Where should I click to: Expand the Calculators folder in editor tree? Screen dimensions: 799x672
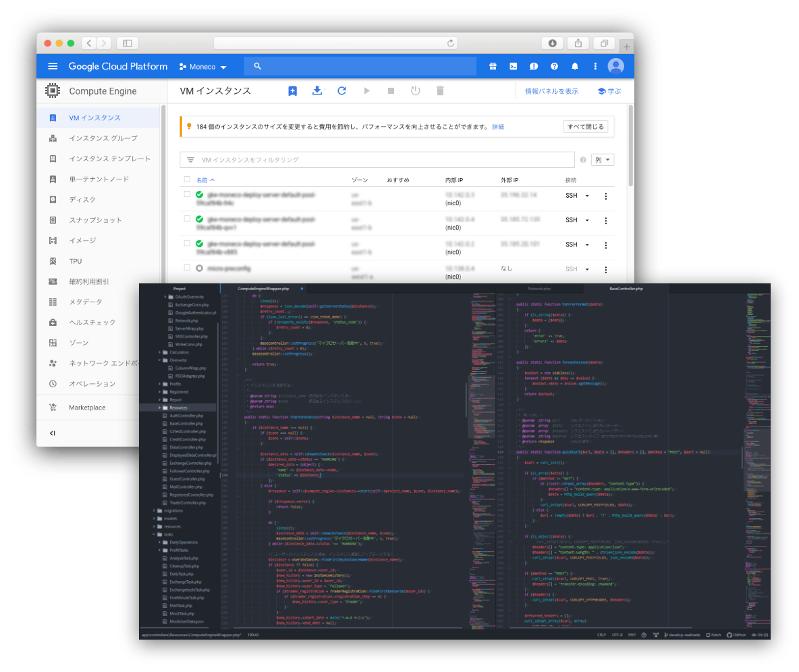point(159,352)
